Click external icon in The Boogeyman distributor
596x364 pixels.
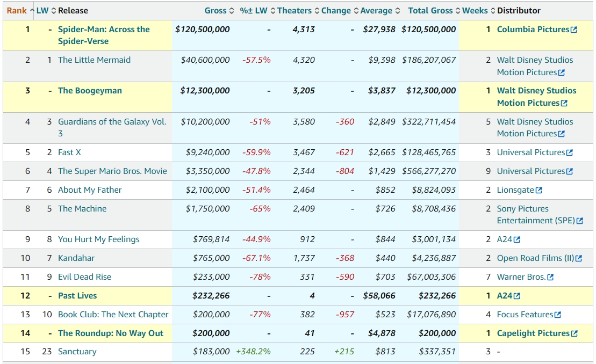tap(564, 103)
